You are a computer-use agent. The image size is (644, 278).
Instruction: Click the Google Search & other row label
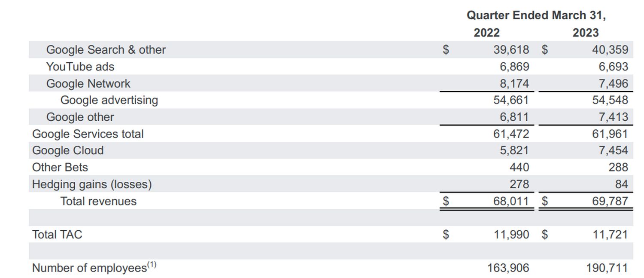coord(106,50)
